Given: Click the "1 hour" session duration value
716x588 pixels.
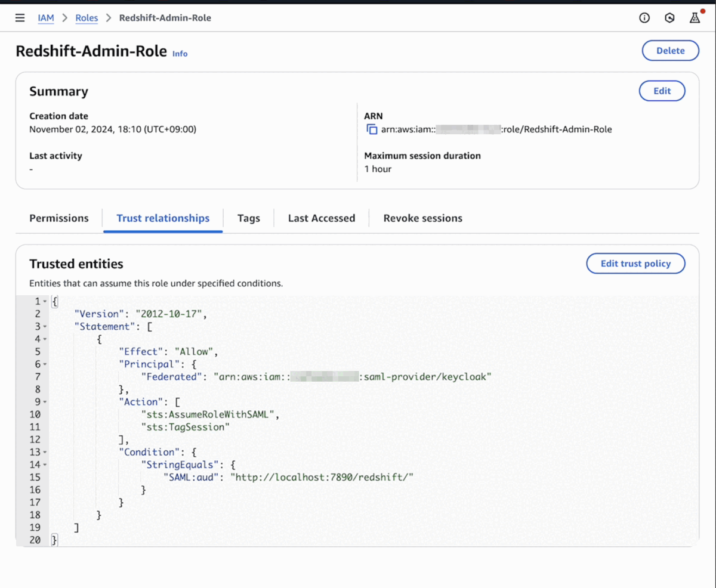Looking at the screenshot, I should click(378, 169).
